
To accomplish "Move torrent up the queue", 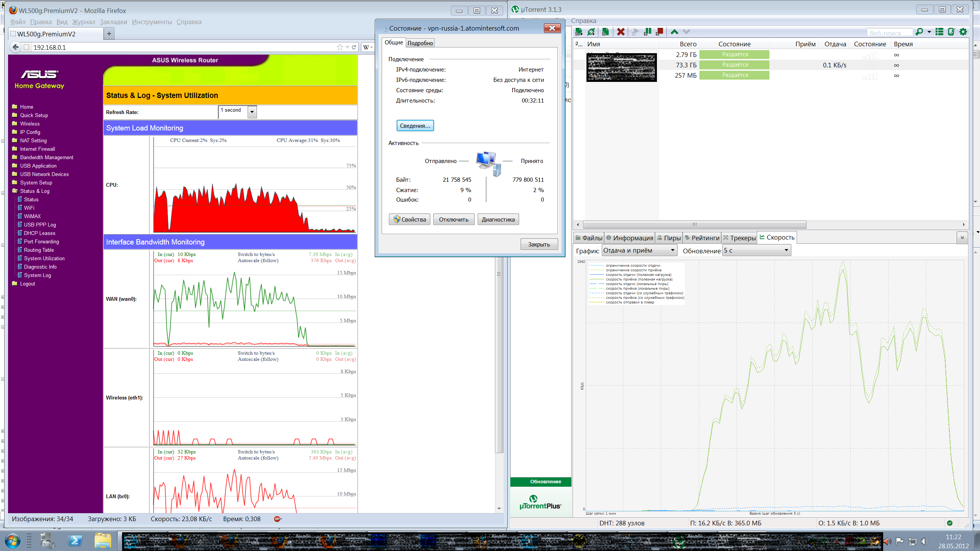I will 675,32.
